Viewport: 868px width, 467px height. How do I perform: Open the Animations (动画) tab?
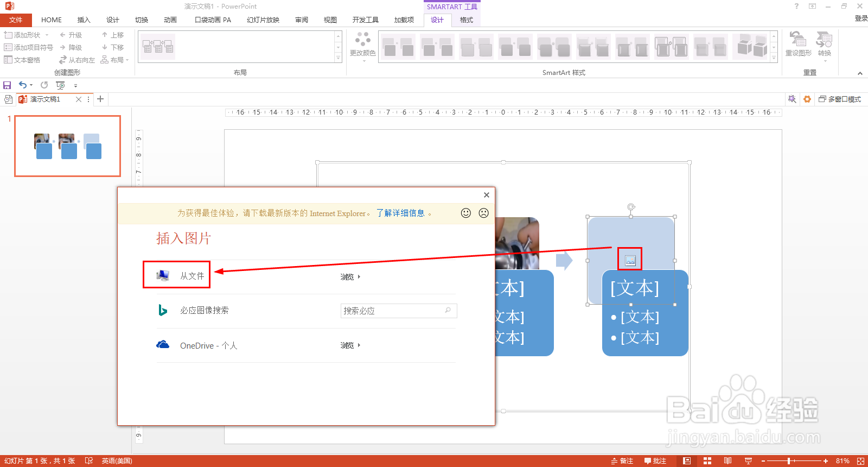coord(170,20)
